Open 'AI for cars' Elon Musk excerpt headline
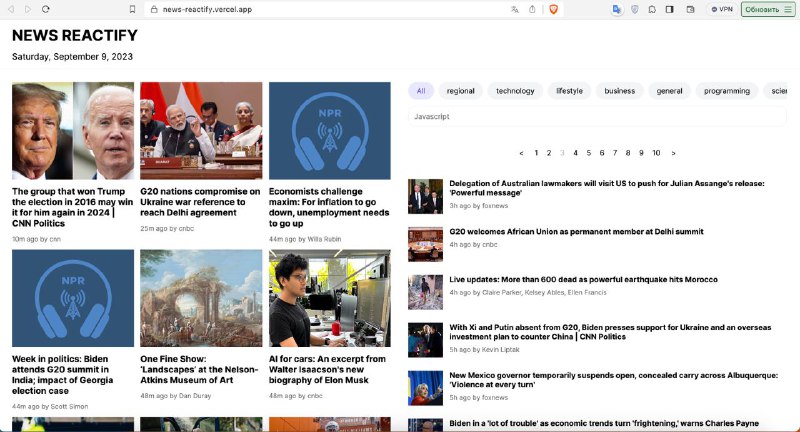The image size is (800, 432). 327,369
